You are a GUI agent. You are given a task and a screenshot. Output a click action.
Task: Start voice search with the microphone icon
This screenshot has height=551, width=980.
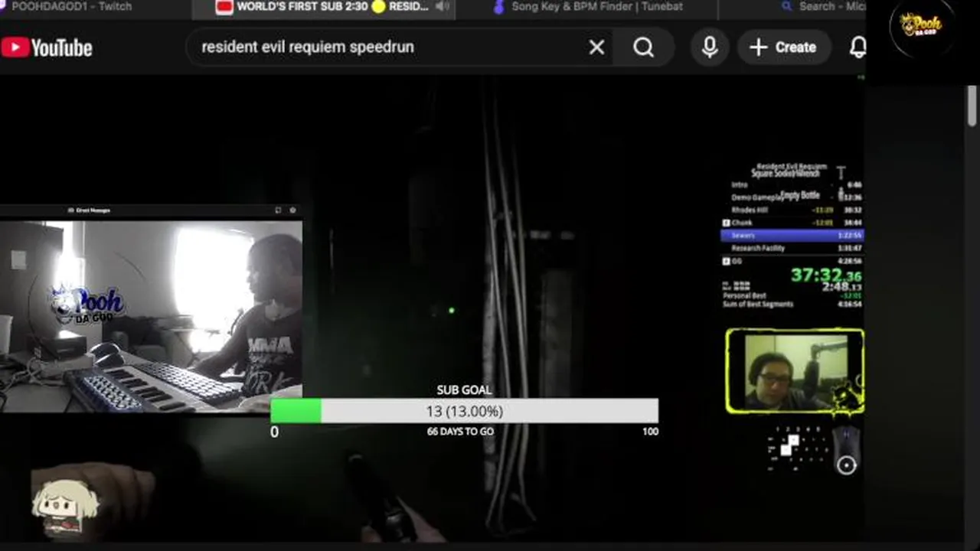[x=710, y=47]
